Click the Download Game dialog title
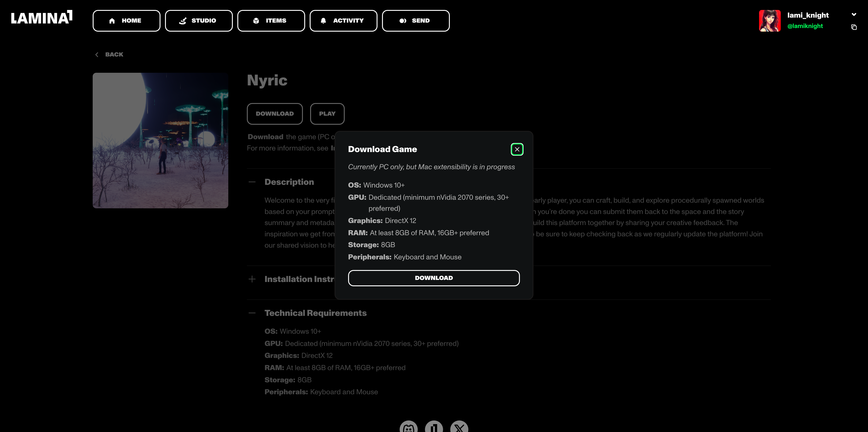 point(382,149)
